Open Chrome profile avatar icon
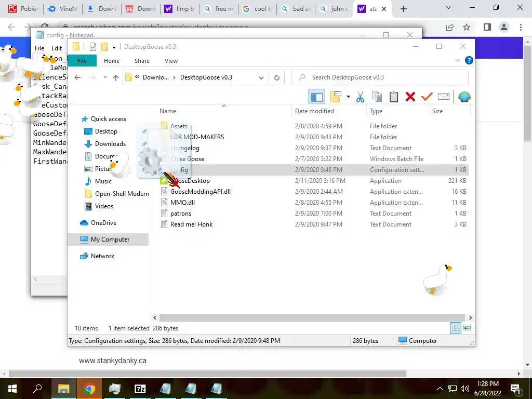 [x=504, y=27]
